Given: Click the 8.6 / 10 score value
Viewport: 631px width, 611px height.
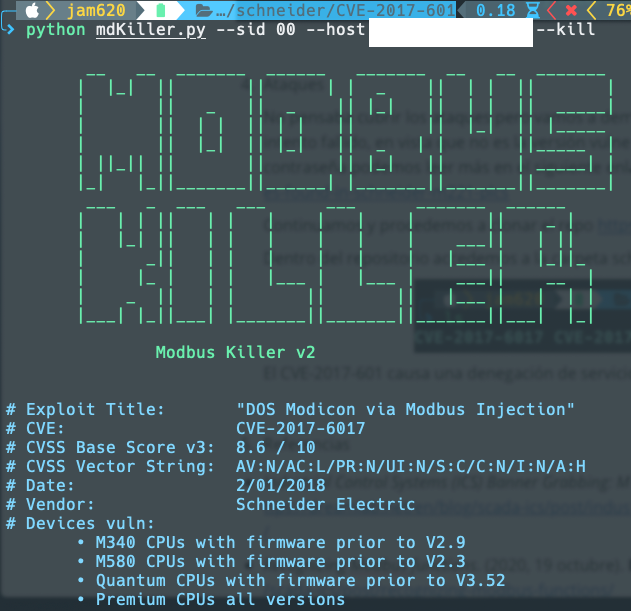Looking at the screenshot, I should (x=276, y=447).
